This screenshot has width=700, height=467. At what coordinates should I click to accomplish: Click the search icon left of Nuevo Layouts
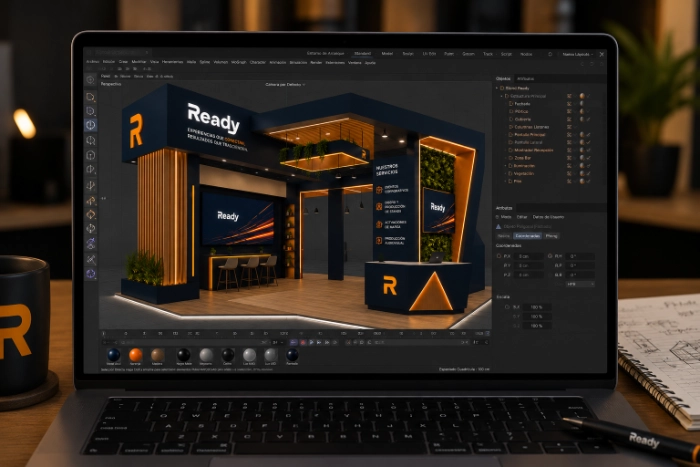pyautogui.click(x=550, y=54)
